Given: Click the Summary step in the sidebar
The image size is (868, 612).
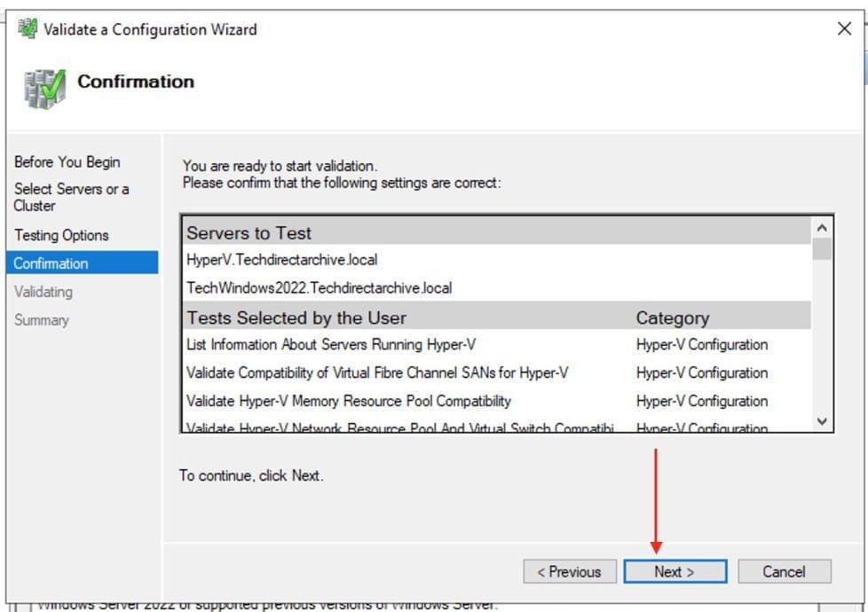Looking at the screenshot, I should pyautogui.click(x=42, y=320).
